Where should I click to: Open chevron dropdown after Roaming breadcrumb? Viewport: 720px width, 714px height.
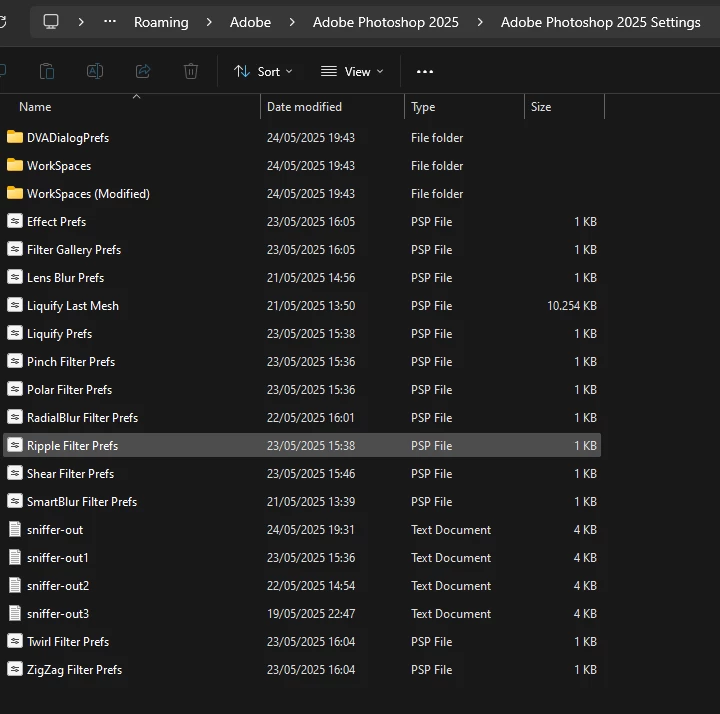(209, 22)
